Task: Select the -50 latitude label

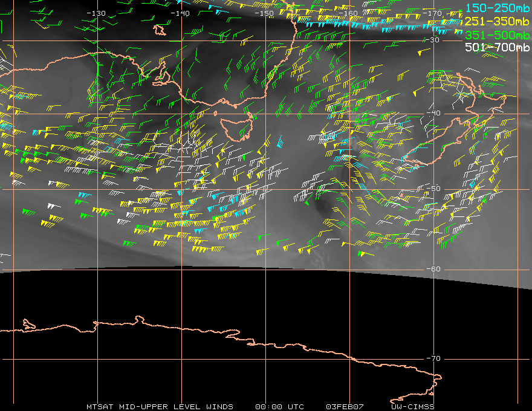Action: 433,189
